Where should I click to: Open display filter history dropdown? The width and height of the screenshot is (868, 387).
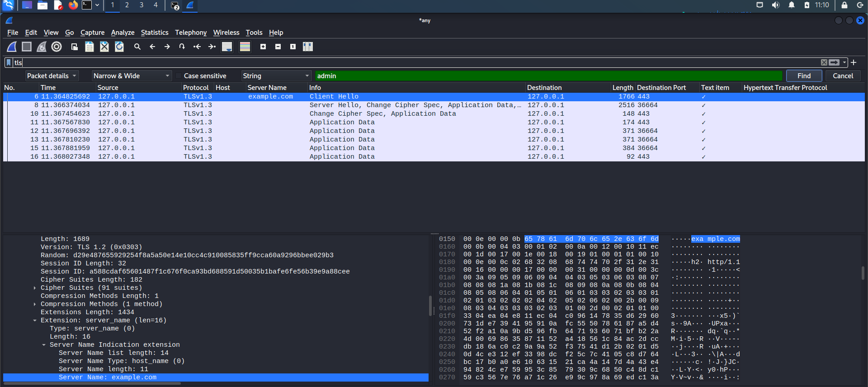coord(844,63)
